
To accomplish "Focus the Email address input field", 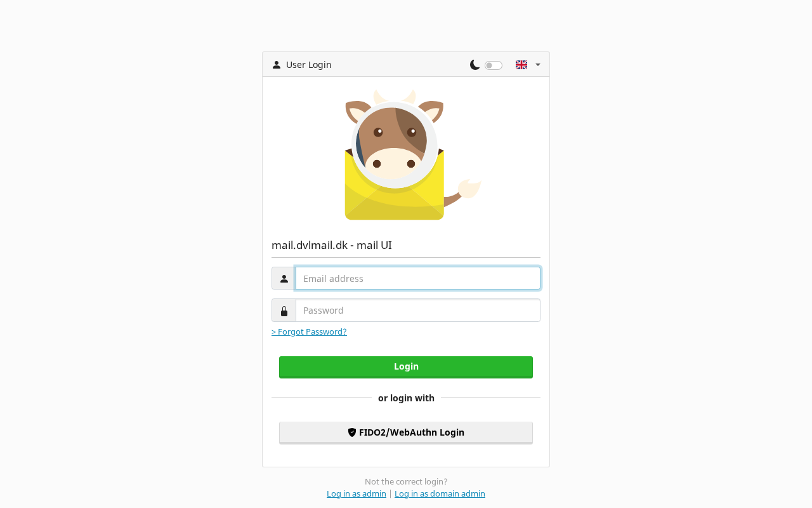I will coord(418,278).
